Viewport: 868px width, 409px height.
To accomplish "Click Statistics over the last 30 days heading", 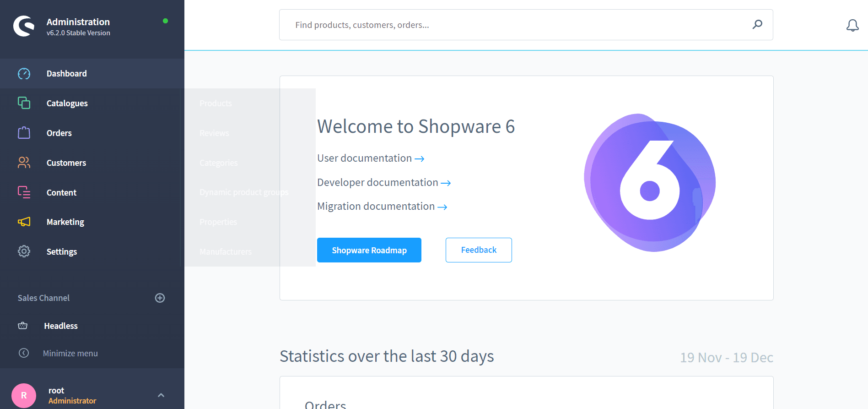I will [x=387, y=356].
